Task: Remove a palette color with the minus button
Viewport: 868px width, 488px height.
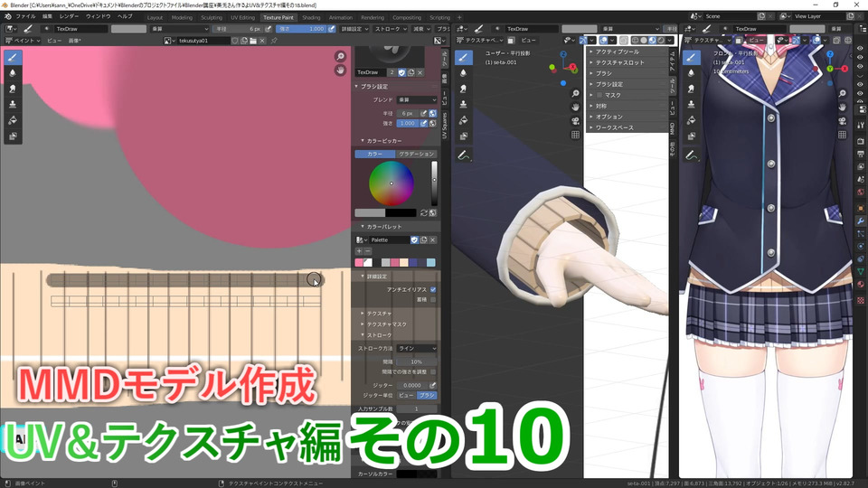Action: coord(368,251)
